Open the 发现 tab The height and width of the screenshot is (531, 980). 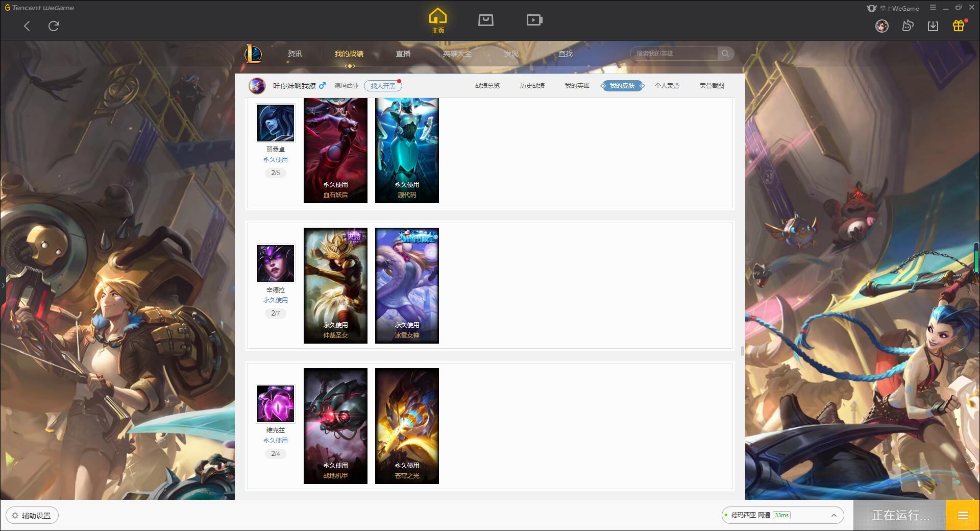click(511, 54)
